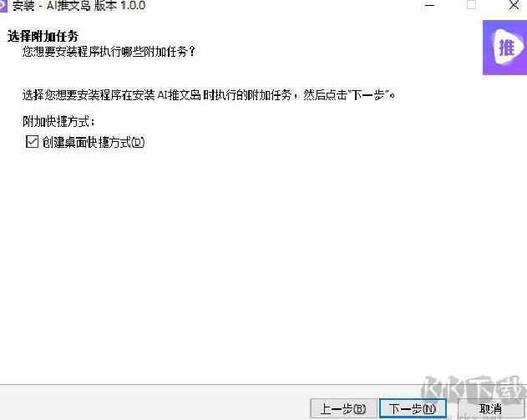Screen dimensions: 527x420
Task: Click the 附加快捷方式 group label
Action: point(58,122)
